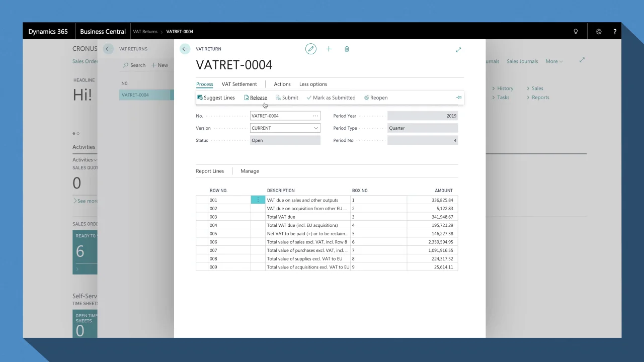This screenshot has width=644, height=362.
Task: Click the NO. column header in VAT Returns list
Action: coord(125,83)
